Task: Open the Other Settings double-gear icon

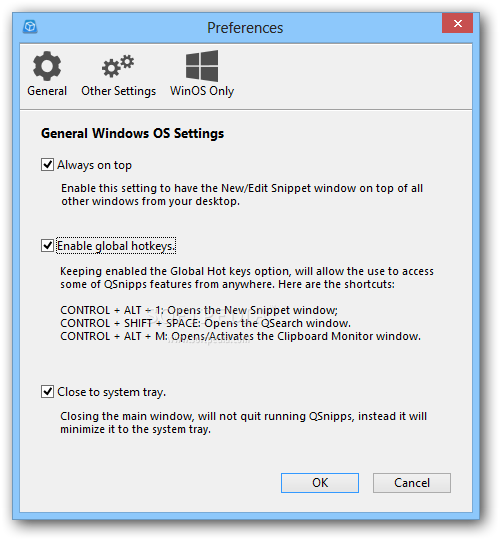Action: tap(118, 66)
